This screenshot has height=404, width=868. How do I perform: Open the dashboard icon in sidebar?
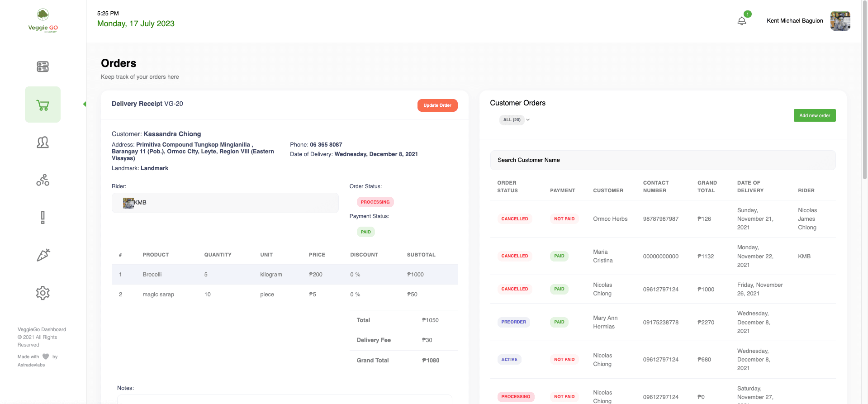point(43,67)
